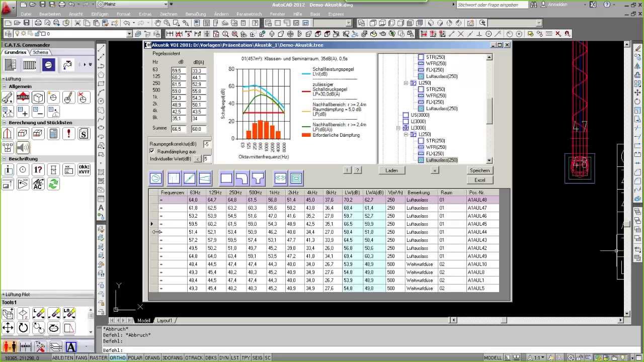
Task: Click the Speichern button
Action: (479, 170)
